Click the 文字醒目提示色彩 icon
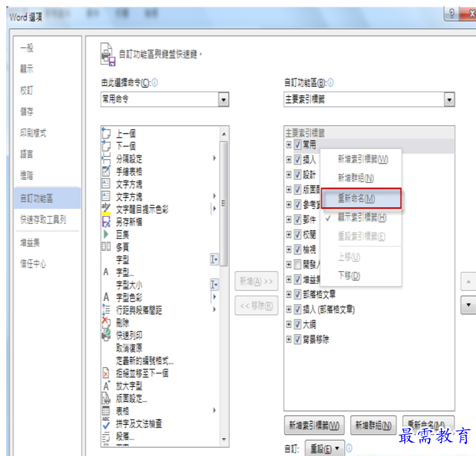The width and height of the screenshot is (476, 456). tap(106, 209)
